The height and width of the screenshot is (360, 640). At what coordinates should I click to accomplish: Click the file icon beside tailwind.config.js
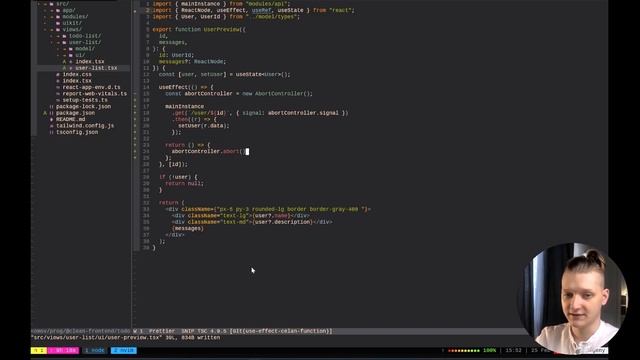[51, 126]
